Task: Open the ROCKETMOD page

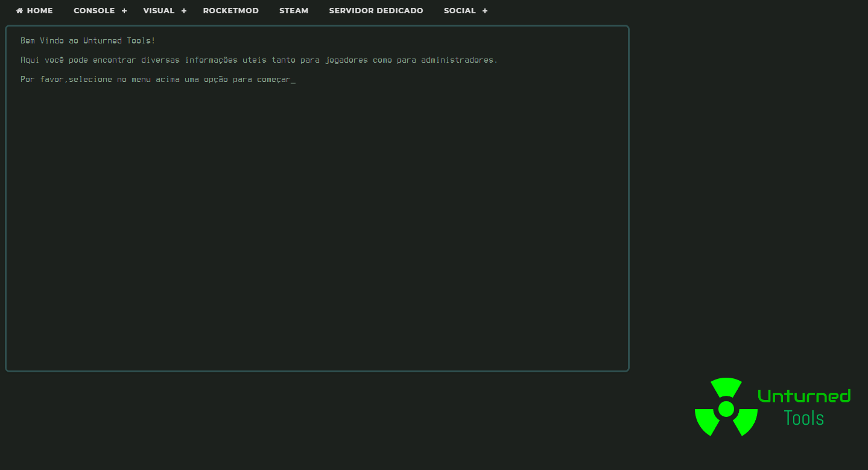Action: pyautogui.click(x=230, y=11)
